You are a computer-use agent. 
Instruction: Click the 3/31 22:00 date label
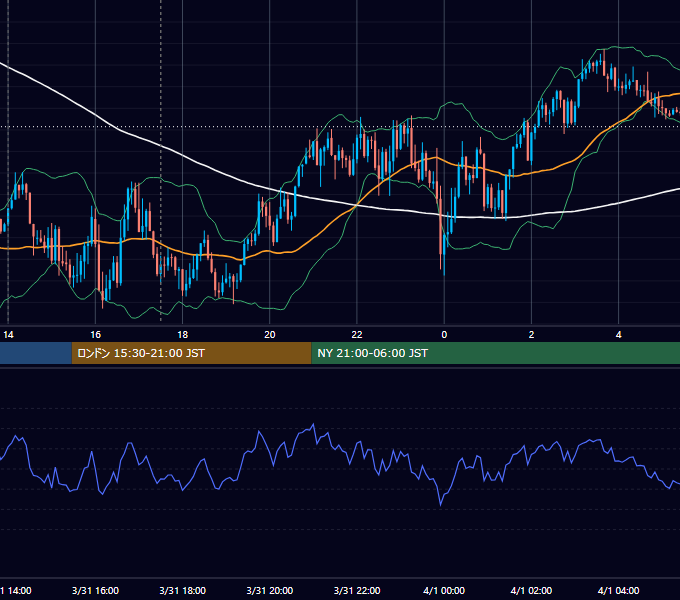tap(357, 590)
